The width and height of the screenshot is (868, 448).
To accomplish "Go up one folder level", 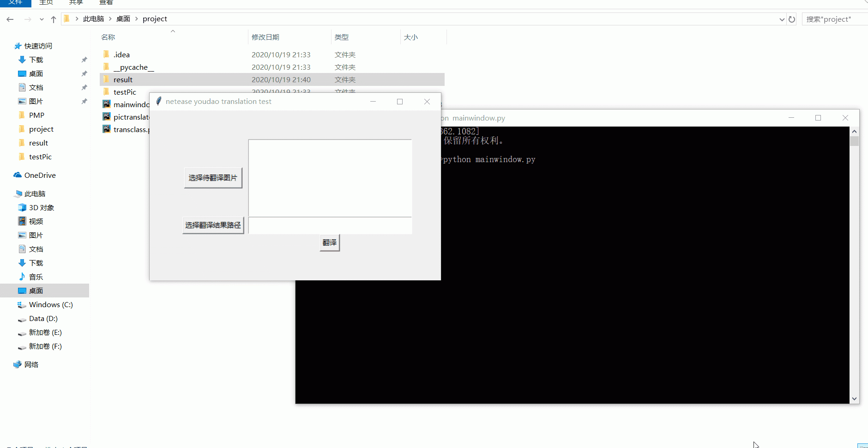I will click(x=54, y=19).
